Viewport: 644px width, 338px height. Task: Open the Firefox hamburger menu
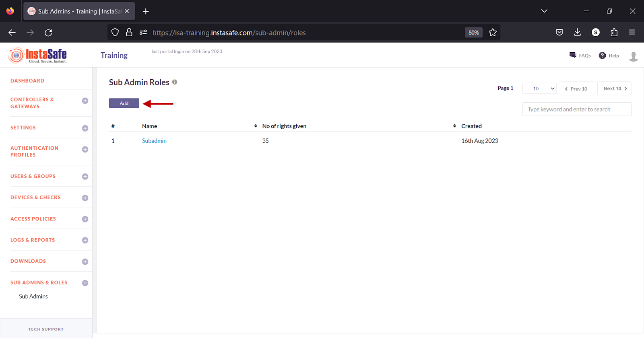[x=632, y=33]
